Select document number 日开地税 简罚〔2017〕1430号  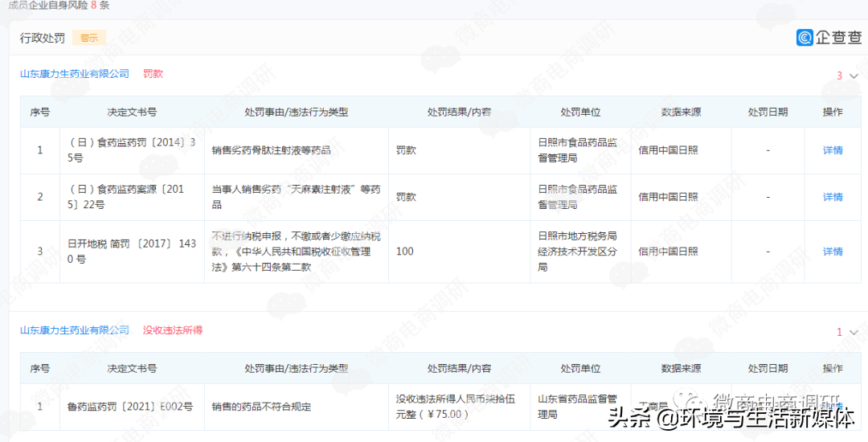(x=133, y=252)
